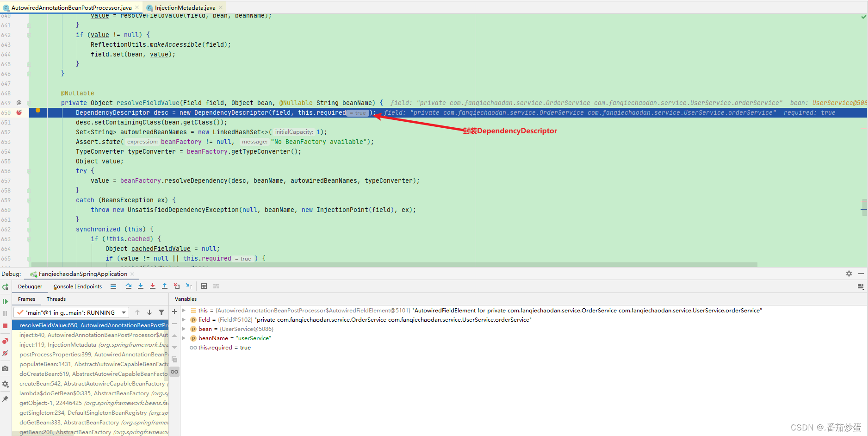Image resolution: width=868 pixels, height=436 pixels.
Task: Select next frame with down arrow
Action: coord(149,312)
